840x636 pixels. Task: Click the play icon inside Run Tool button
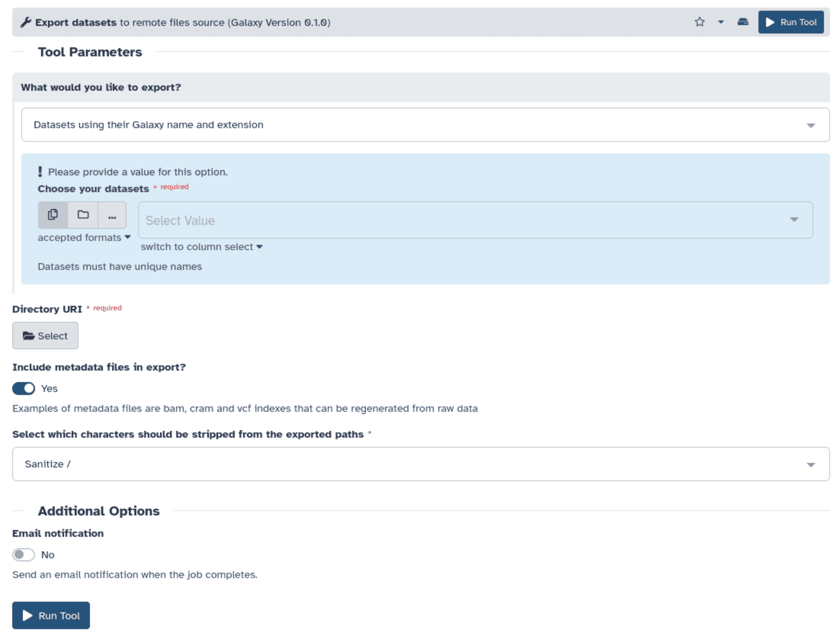(769, 22)
